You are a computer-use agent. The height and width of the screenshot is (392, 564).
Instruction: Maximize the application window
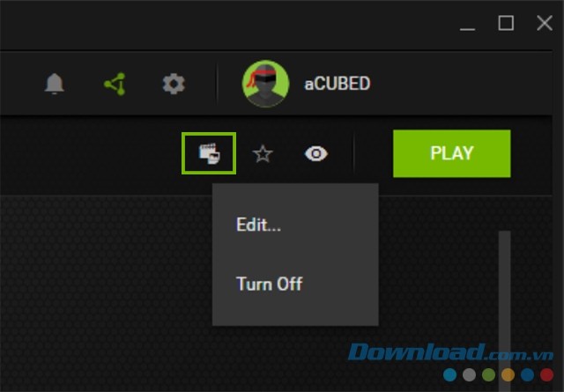[506, 24]
